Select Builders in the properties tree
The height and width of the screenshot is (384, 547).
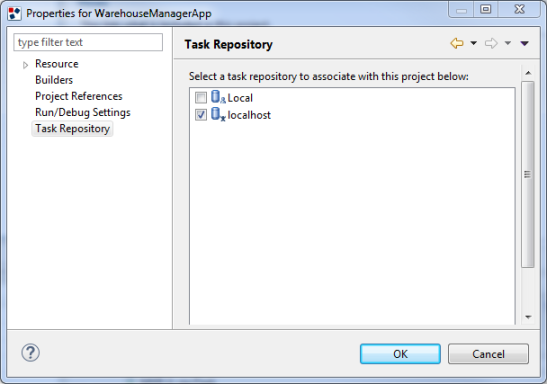pyautogui.click(x=54, y=80)
